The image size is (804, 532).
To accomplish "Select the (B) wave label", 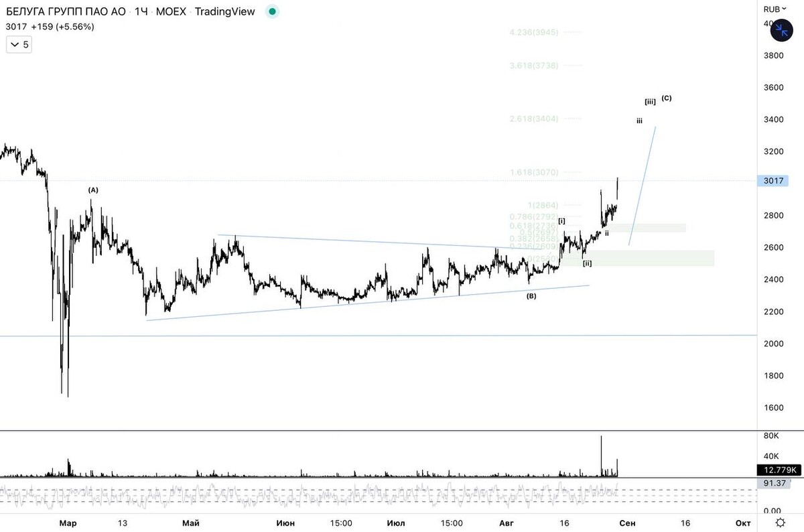I will point(531,295).
